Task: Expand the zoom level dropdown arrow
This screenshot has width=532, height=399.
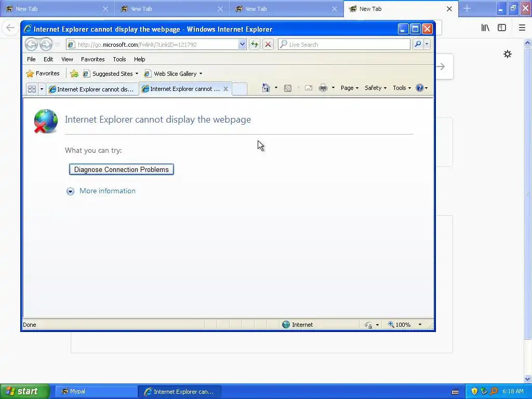Action: [420, 325]
